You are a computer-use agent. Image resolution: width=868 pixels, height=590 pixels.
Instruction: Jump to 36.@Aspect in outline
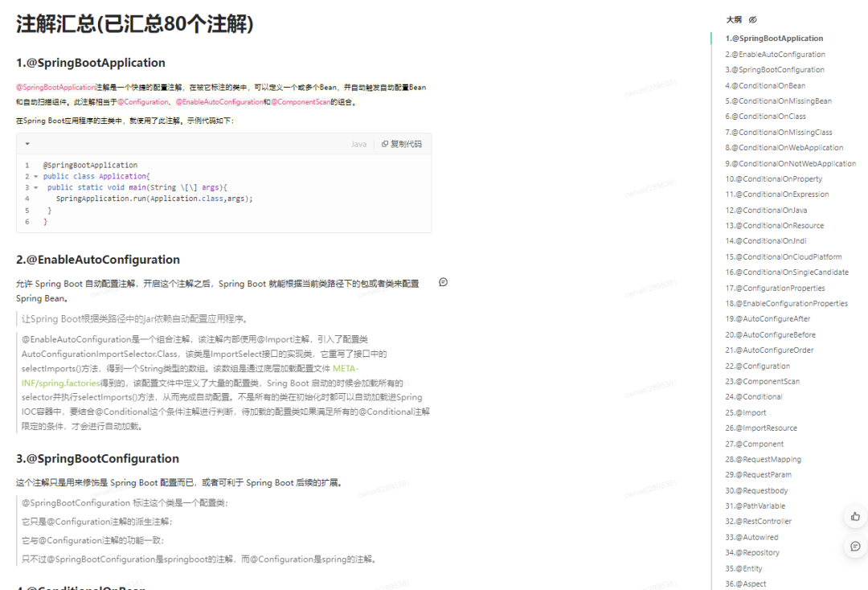746,584
